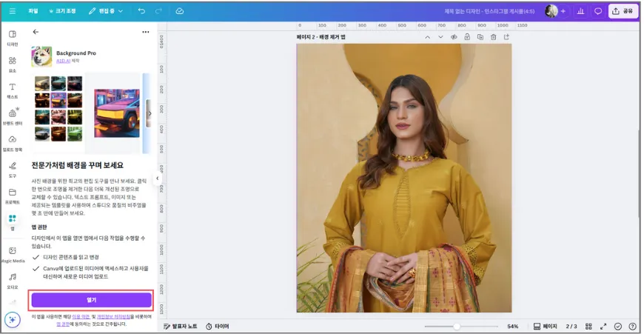This screenshot has width=644, height=334.
Task: Open the 요소 (Elements) sidebar tab
Action: click(13, 64)
